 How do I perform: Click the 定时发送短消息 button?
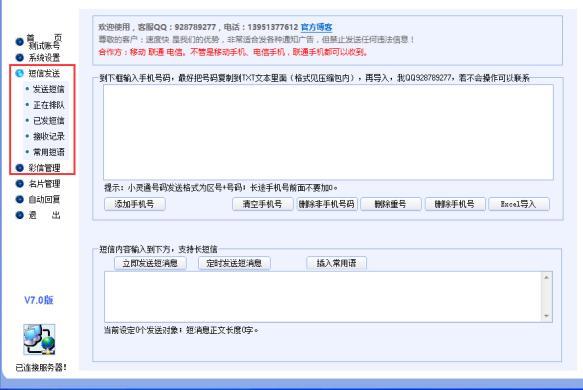[234, 263]
